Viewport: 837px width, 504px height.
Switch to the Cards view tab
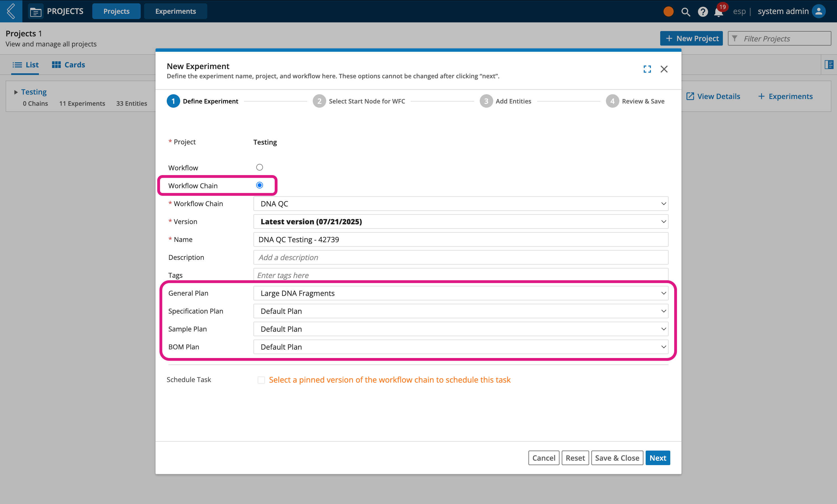click(69, 65)
